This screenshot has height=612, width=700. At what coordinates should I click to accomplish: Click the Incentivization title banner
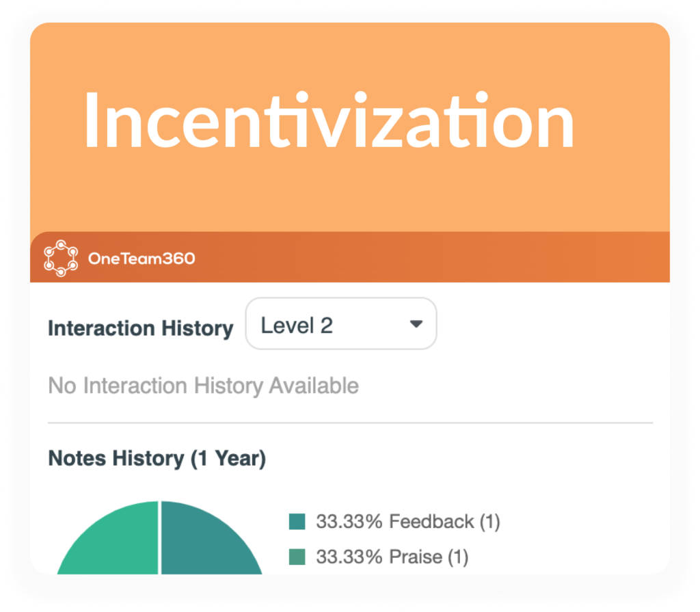[x=330, y=123]
